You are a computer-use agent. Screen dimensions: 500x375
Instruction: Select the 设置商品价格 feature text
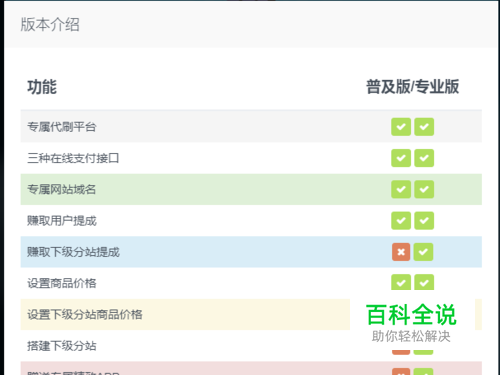tap(62, 283)
